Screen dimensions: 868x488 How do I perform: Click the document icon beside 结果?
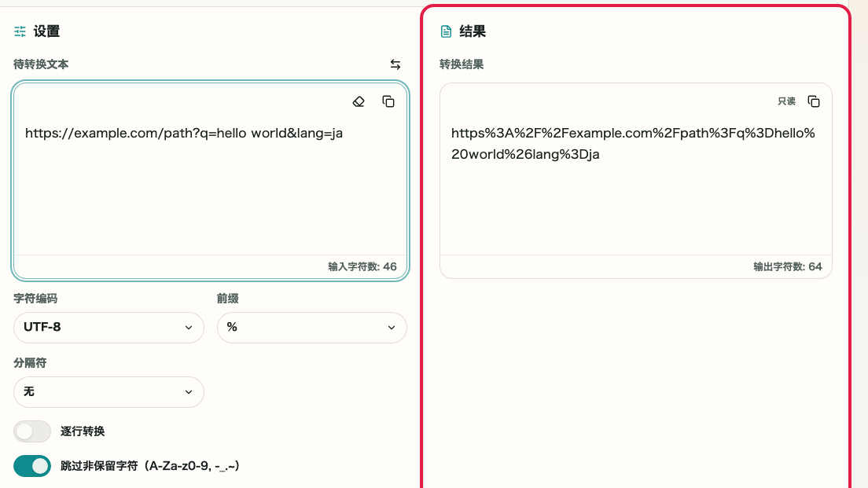coord(446,31)
